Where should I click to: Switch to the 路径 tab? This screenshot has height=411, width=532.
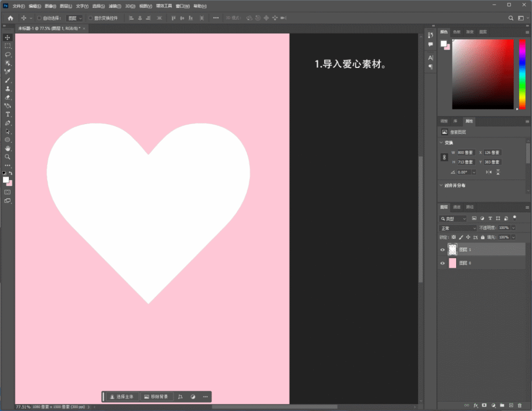pyautogui.click(x=470, y=207)
